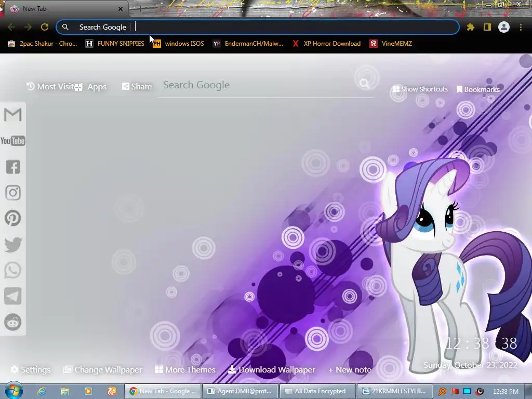
Task: Open Windows Explorer folder on taskbar
Action: [65, 391]
